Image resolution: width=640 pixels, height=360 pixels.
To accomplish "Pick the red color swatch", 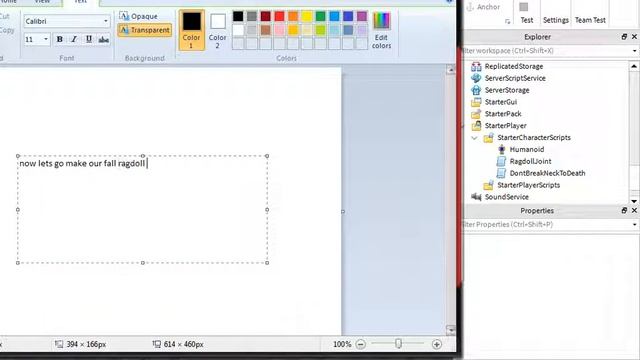I will (279, 16).
